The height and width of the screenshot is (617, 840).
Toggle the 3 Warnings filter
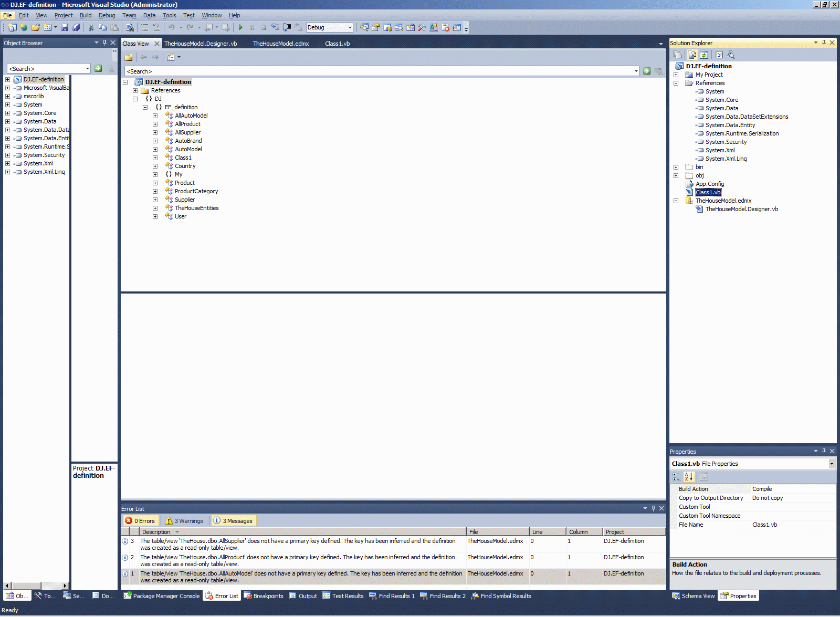coord(184,521)
